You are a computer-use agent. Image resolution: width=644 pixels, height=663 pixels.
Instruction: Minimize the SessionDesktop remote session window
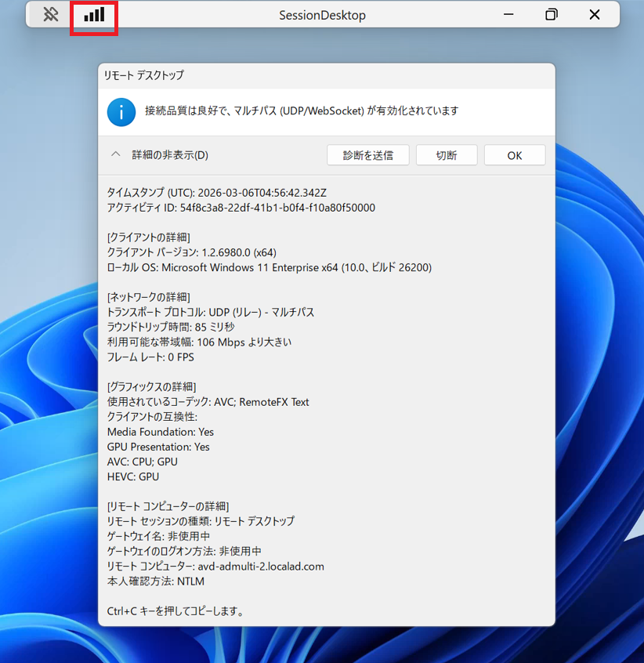click(x=509, y=15)
